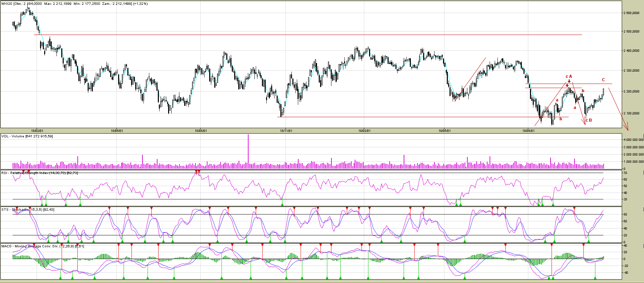Click the 4 000 000 000 volume axis label
Viewport: 644px width, 283px height.
coord(633,140)
